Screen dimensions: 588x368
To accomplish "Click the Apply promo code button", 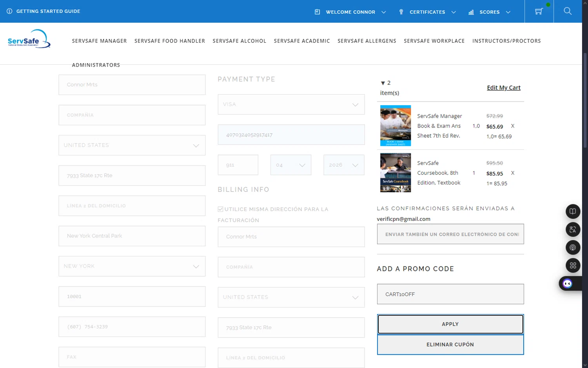I will (450, 324).
